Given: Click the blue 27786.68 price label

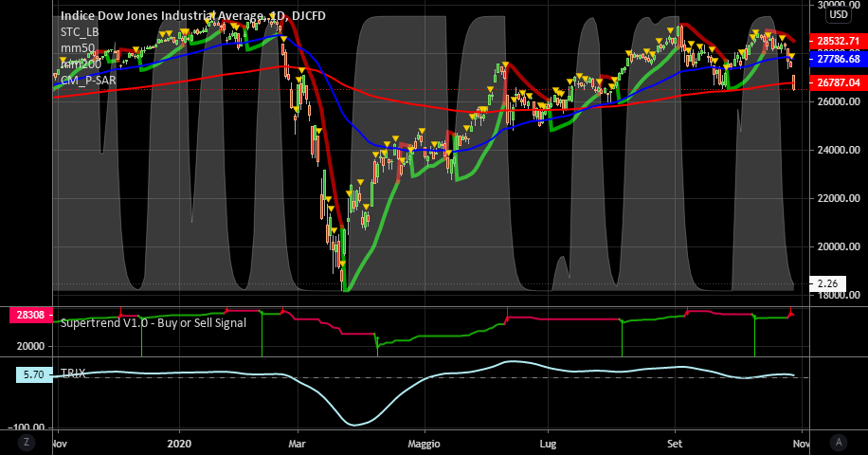Looking at the screenshot, I should [x=838, y=59].
